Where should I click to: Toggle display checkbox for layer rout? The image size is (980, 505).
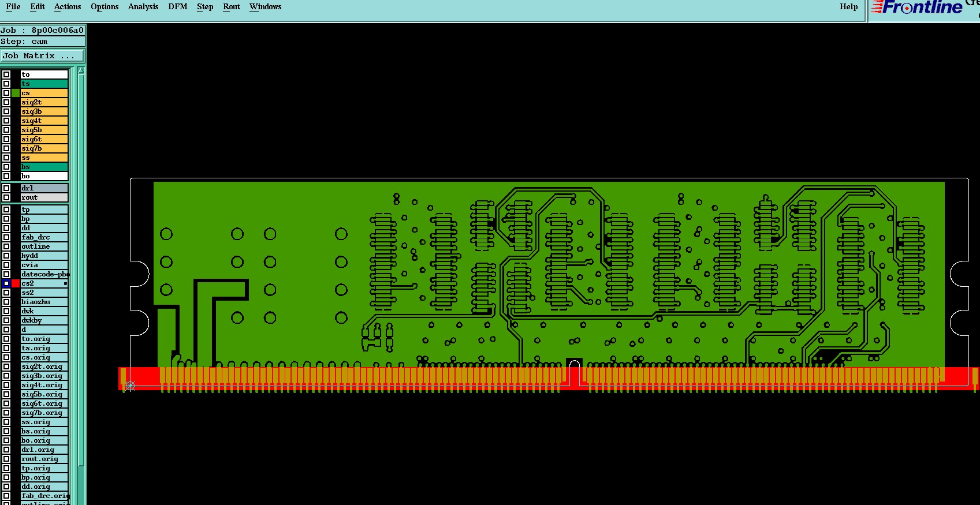6,197
